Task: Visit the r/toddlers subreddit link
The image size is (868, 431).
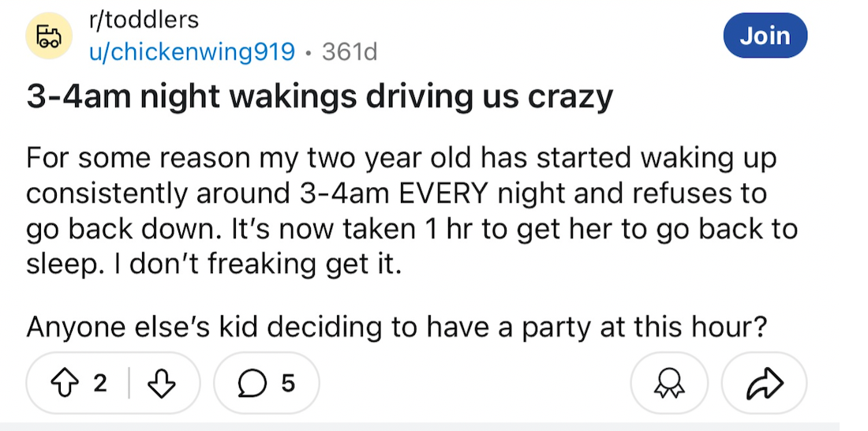Action: 144,21
